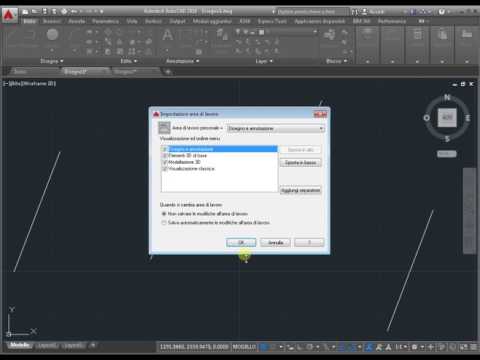The width and height of the screenshot is (480, 360).
Task: Click Annulla to cancel the dialog
Action: 275,242
